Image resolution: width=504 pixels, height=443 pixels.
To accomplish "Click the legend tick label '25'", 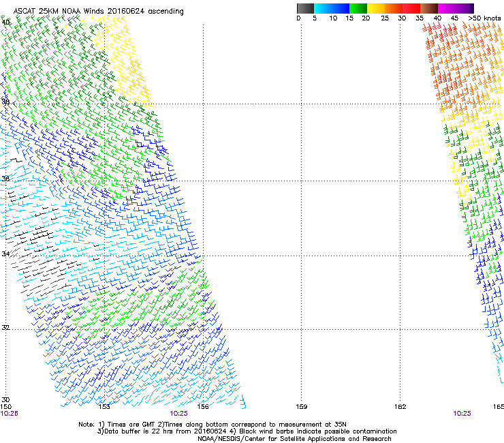I will pyautogui.click(x=385, y=18).
